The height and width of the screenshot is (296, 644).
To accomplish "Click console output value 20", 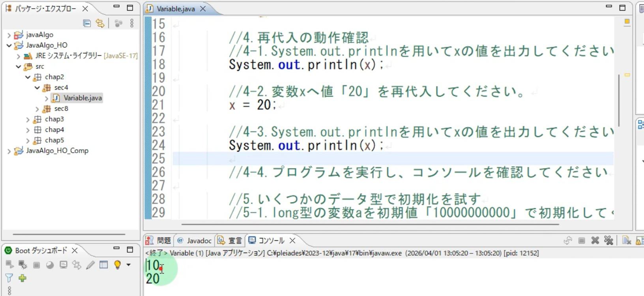I will (x=153, y=279).
